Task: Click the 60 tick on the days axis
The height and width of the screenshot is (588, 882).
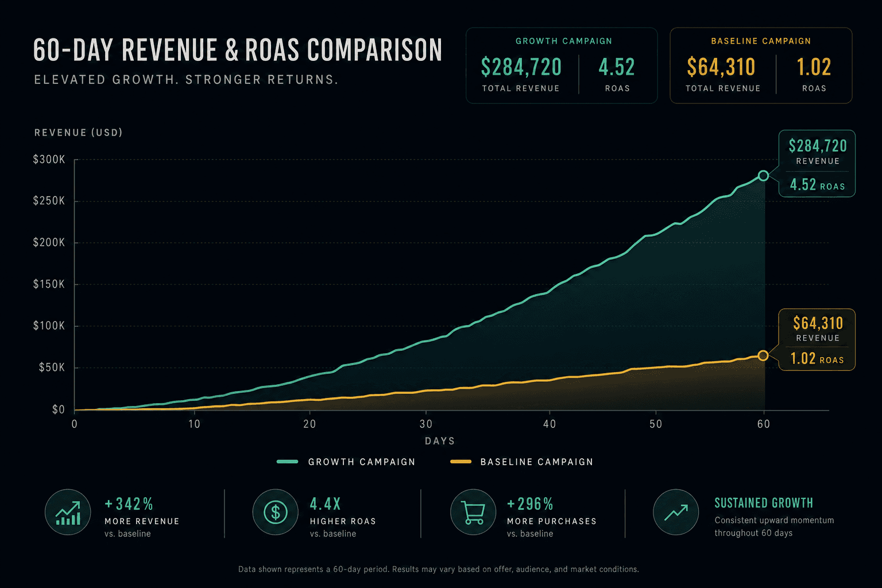Action: (x=763, y=424)
